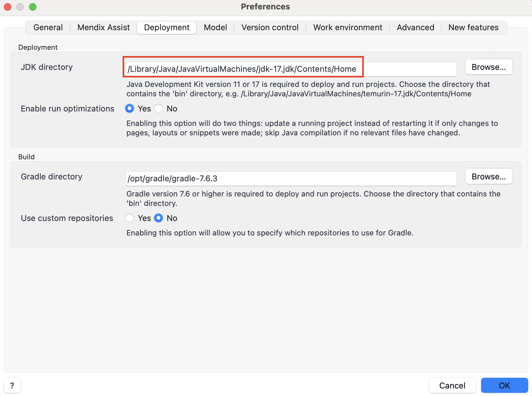This screenshot has height=396, width=532.
Task: Select Yes for custom repositories
Action: [130, 218]
